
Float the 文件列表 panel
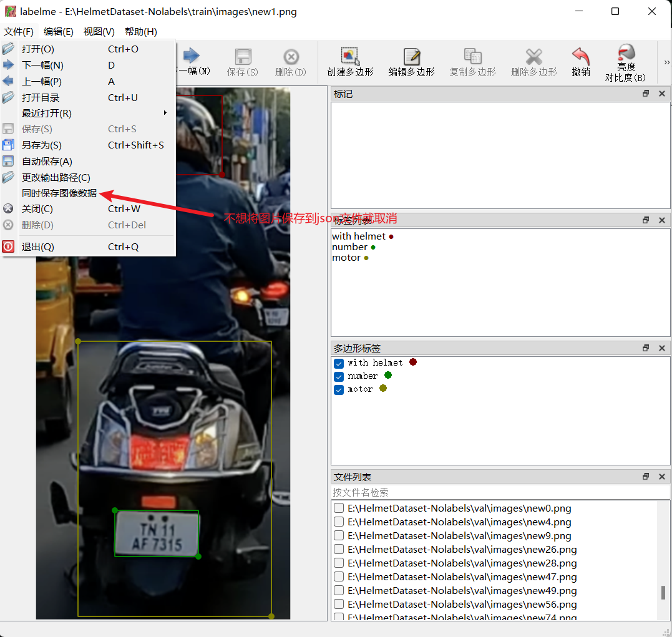pyautogui.click(x=646, y=476)
